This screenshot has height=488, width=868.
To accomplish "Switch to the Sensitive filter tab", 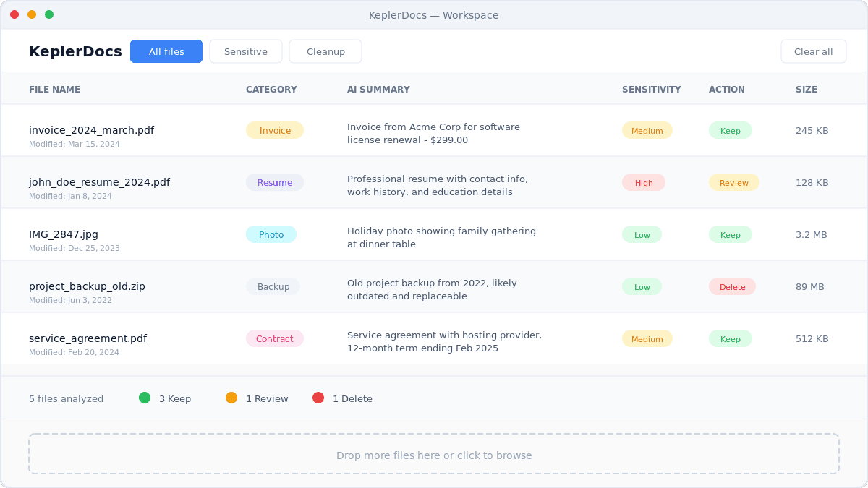I will (245, 51).
